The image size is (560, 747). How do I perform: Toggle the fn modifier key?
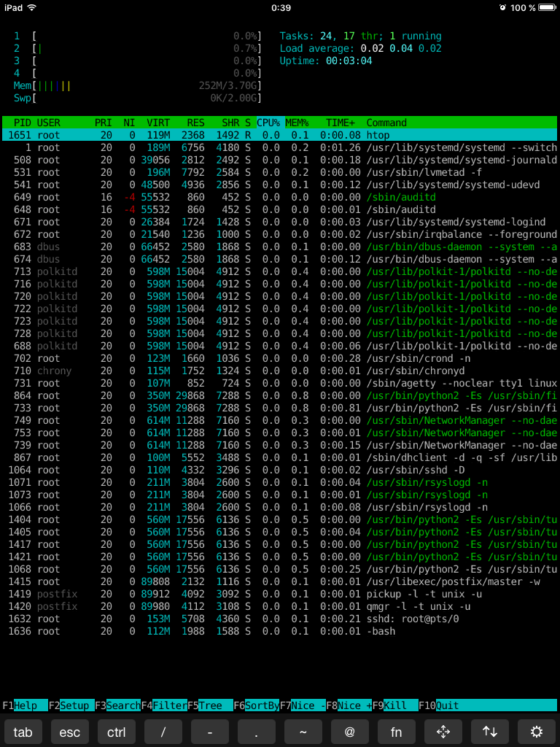tap(396, 732)
